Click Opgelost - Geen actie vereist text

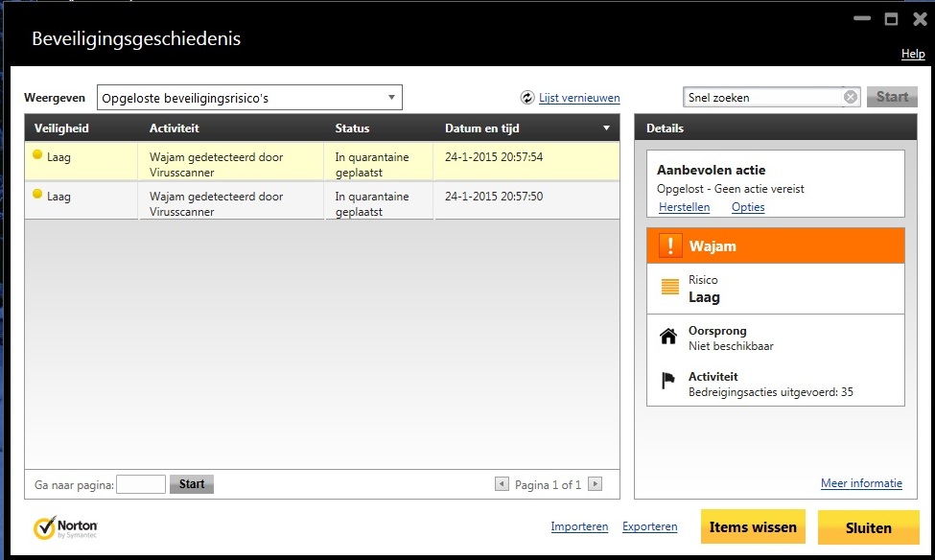click(730, 189)
